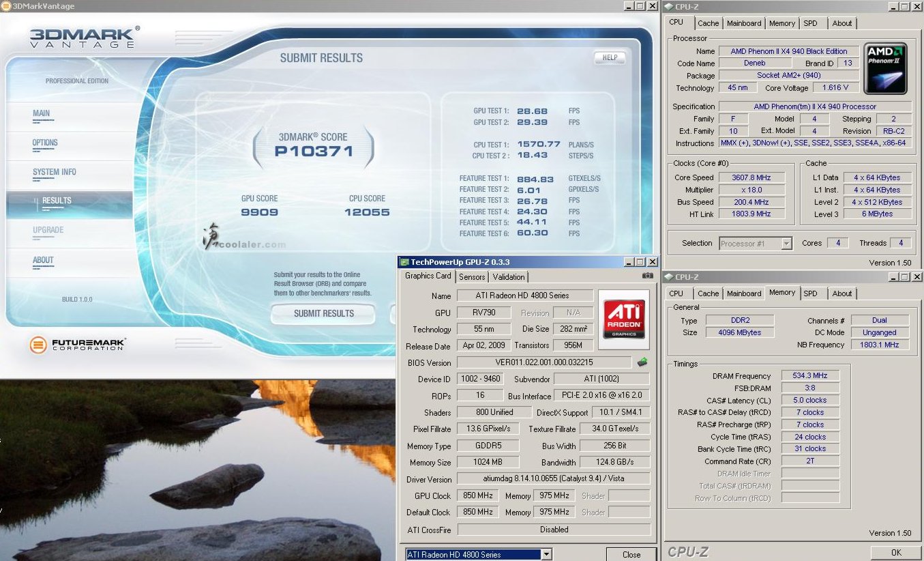The width and height of the screenshot is (924, 561).
Task: Click the FSB:DRAM 3:8 value
Action: point(810,388)
